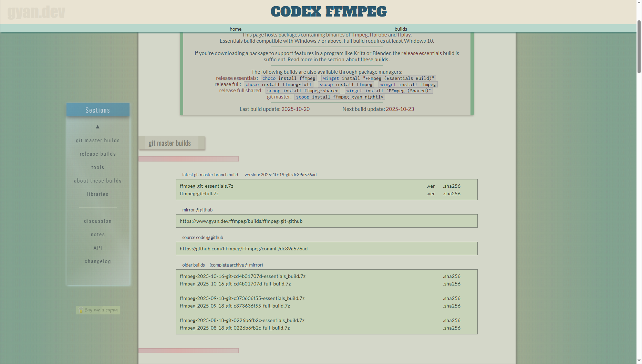Screen dimensions: 642x364
Task: Click the gyan.dev site logo
Action: pos(36,12)
